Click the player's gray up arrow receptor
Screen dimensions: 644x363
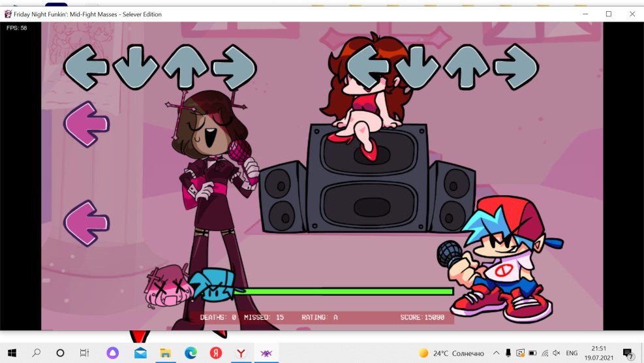[x=467, y=67]
